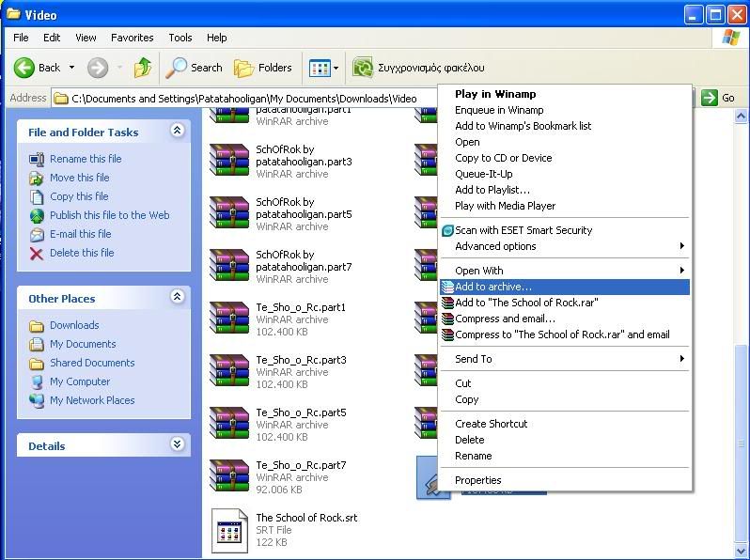Click the Back navigation arrow icon
The width and height of the screenshot is (750, 560).
pyautogui.click(x=25, y=68)
